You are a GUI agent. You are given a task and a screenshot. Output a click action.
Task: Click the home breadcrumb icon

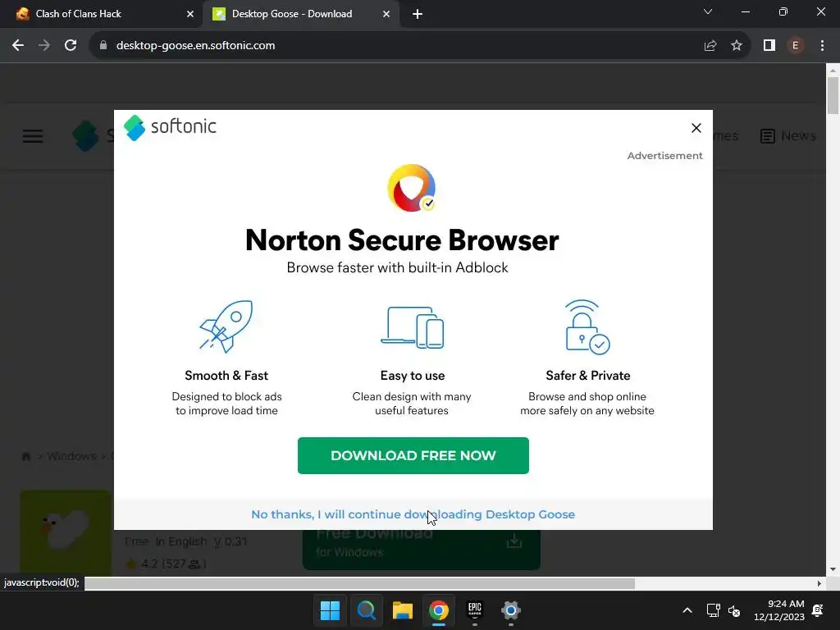coord(25,456)
